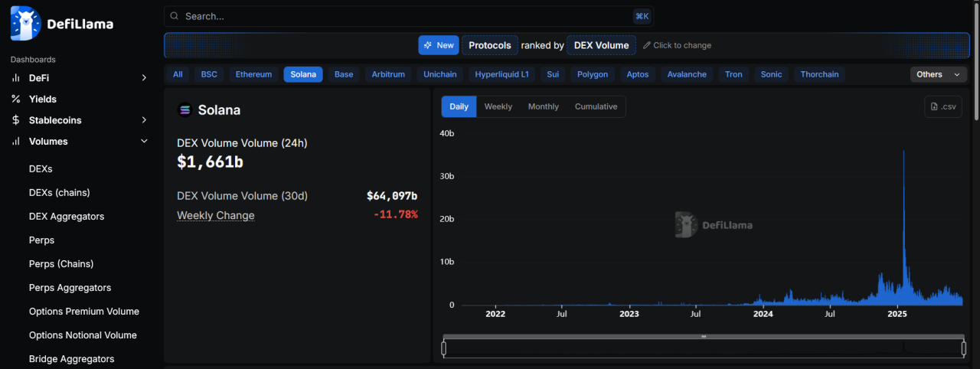
Task: Select the Sui chain filter
Action: [553, 74]
